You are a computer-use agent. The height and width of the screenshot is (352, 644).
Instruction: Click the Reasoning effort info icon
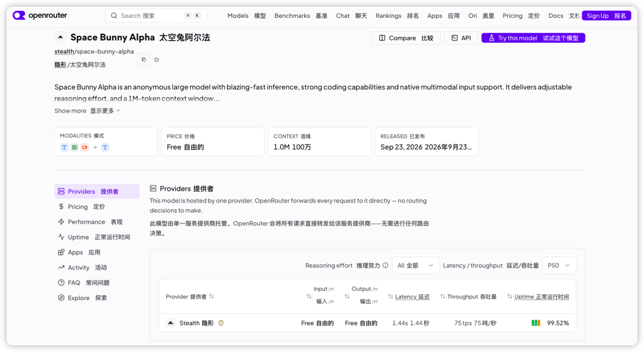click(x=385, y=266)
